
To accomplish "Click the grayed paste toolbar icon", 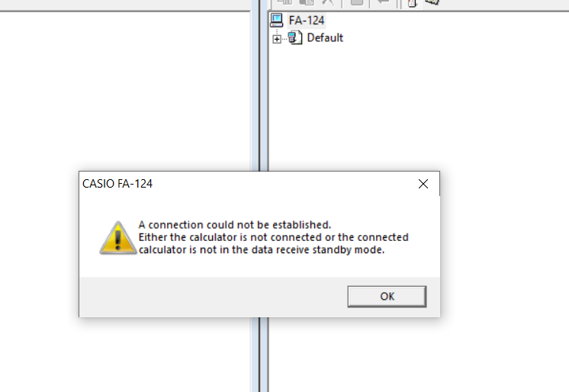I will pyautogui.click(x=307, y=2).
